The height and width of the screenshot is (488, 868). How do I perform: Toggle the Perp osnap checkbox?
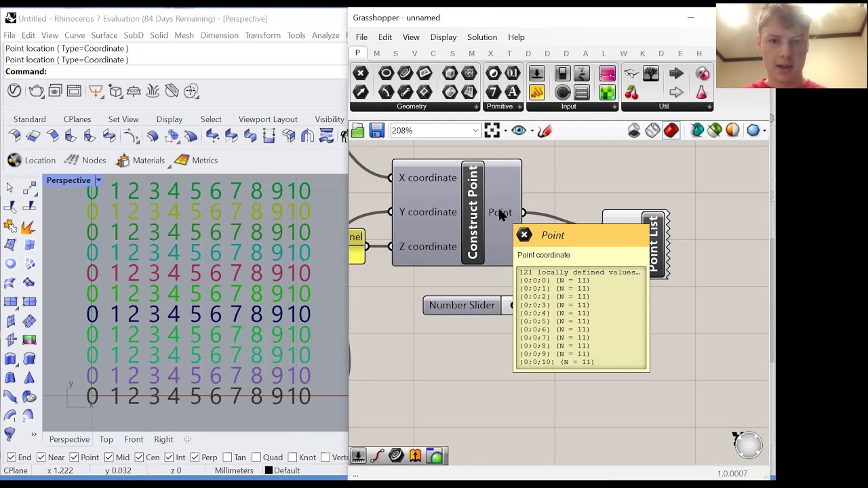195,457
